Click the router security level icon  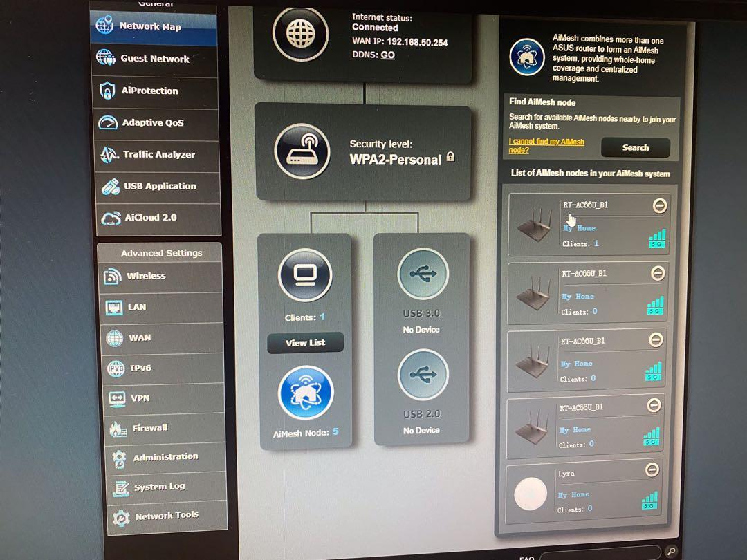(x=302, y=151)
